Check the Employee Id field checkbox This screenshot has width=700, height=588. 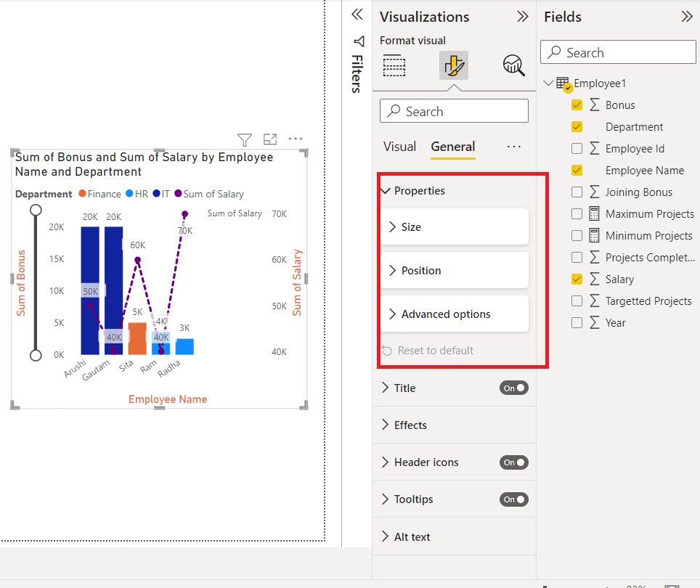coord(577,149)
